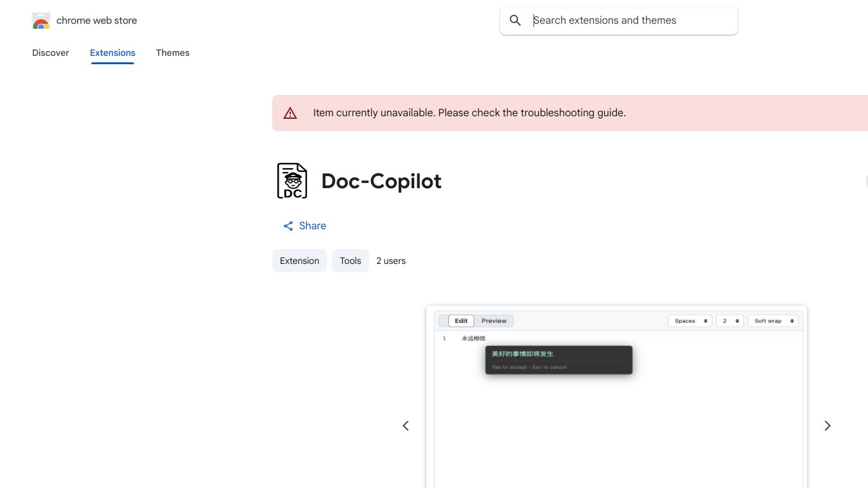Switch to the Themes tab
This screenshot has height=488, width=868.
click(173, 53)
